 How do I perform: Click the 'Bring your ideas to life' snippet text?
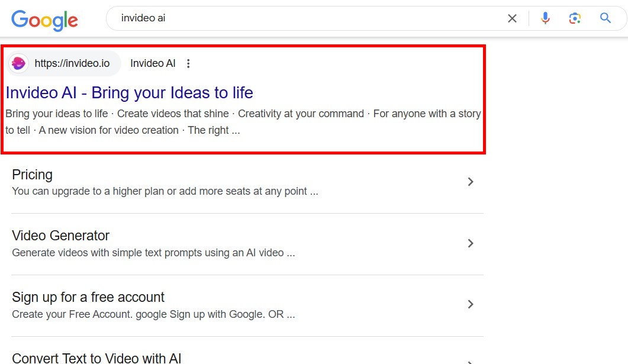(57, 114)
